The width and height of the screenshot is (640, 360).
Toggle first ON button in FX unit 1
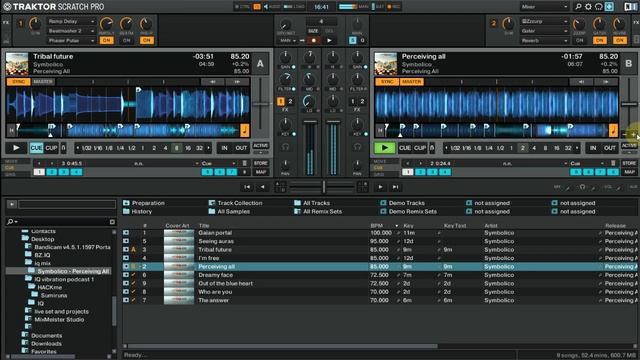[106, 40]
